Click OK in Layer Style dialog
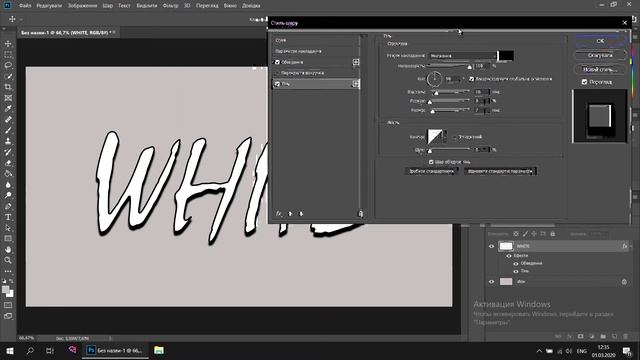This screenshot has height=360, width=640. (600, 41)
